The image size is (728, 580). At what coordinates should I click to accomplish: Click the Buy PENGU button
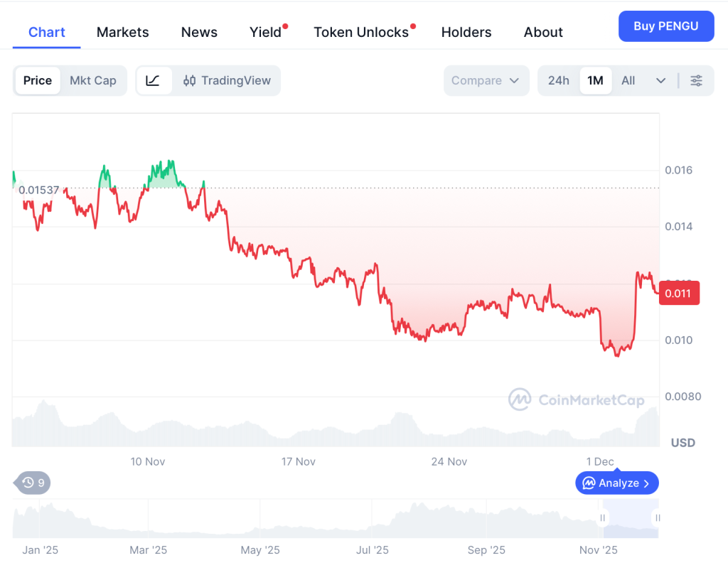pyautogui.click(x=665, y=26)
